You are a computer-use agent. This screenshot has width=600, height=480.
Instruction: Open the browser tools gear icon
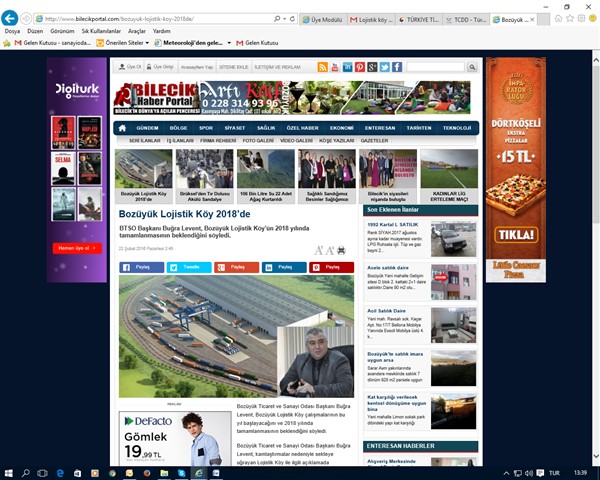(582, 18)
